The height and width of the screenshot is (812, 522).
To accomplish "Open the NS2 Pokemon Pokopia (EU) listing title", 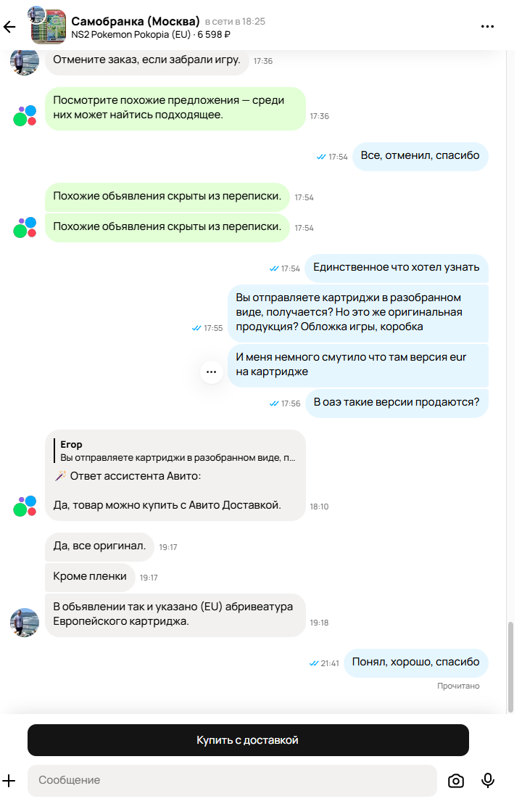I will click(131, 35).
